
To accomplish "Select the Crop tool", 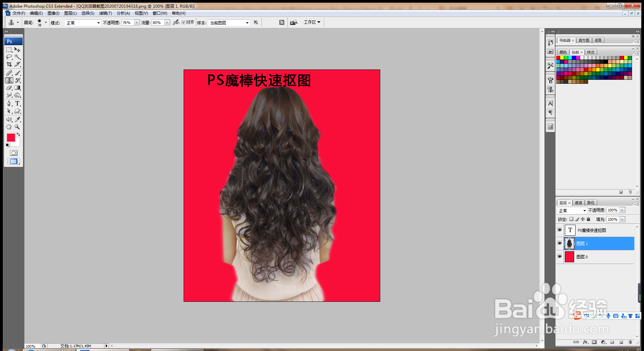I will (x=9, y=64).
